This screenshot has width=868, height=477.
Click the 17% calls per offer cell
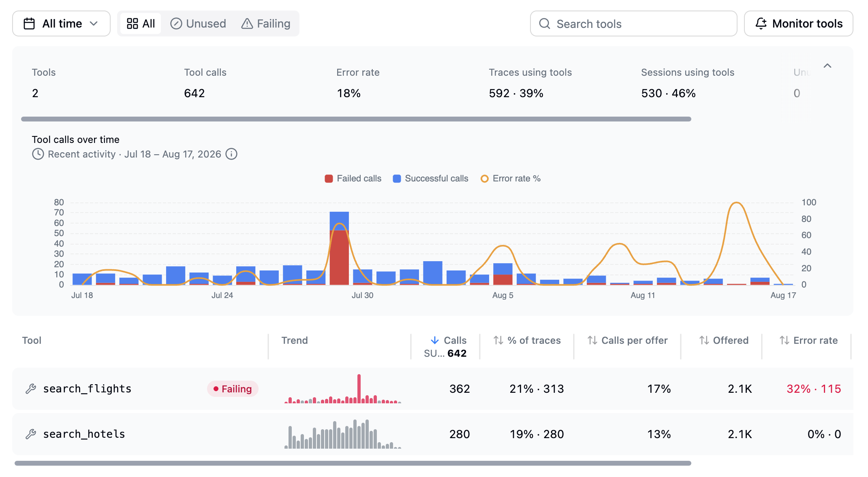click(659, 389)
